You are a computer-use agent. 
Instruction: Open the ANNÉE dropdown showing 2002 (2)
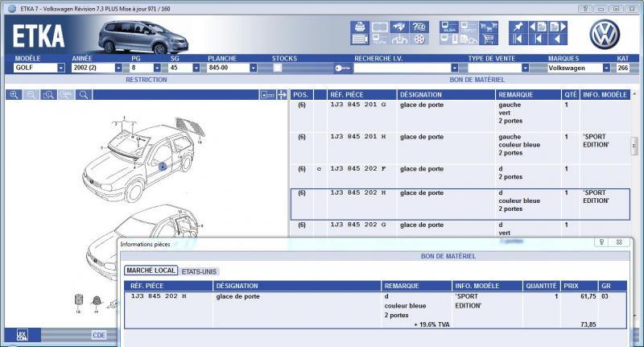(x=118, y=68)
